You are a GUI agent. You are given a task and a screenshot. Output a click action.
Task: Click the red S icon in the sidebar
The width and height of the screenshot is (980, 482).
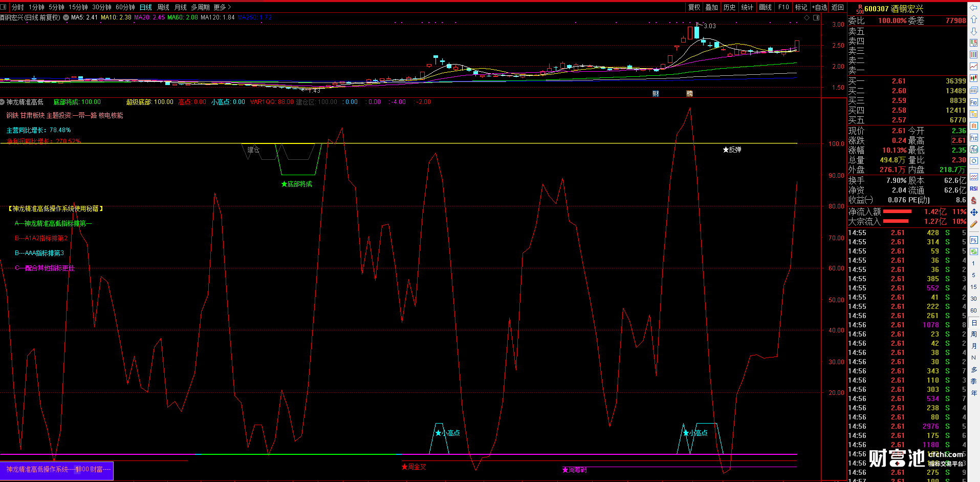(973, 200)
